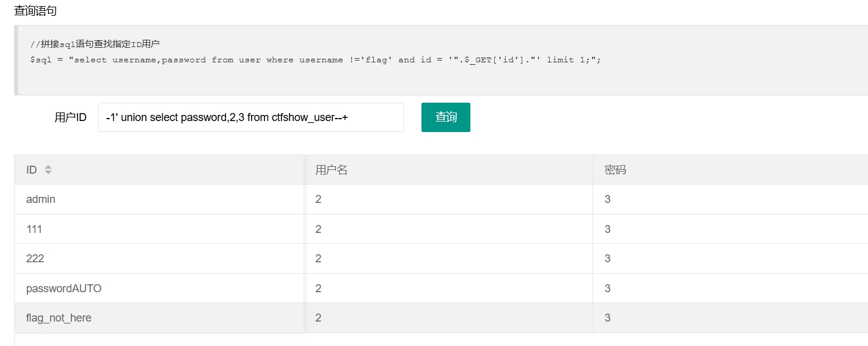868x346 pixels.
Task: Click the 222 table cell
Action: 159,259
